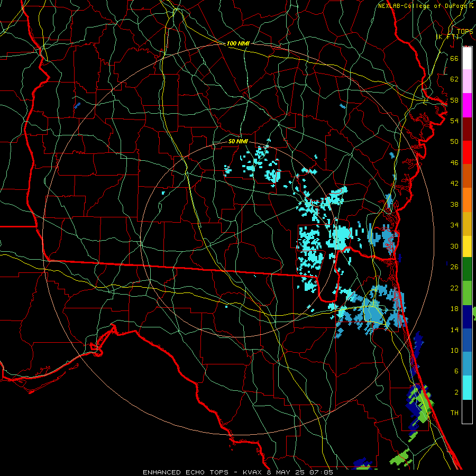Click the TH threshold label on the scale
Viewport: 476px width, 476px height.
pyautogui.click(x=454, y=413)
